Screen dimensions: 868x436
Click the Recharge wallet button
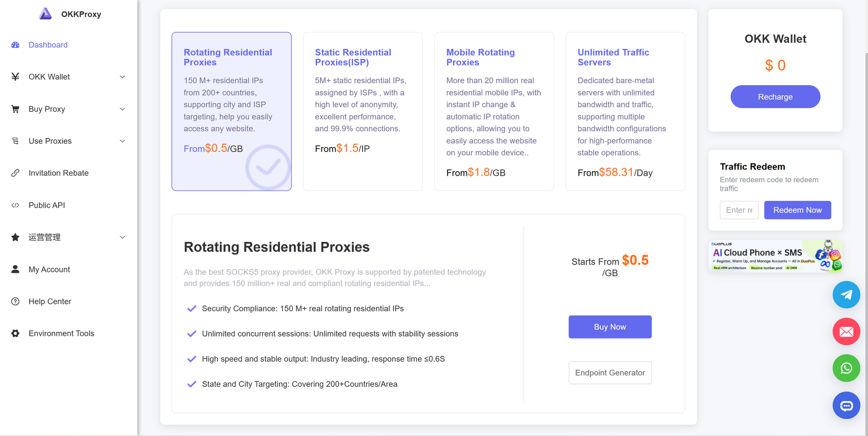tap(775, 97)
